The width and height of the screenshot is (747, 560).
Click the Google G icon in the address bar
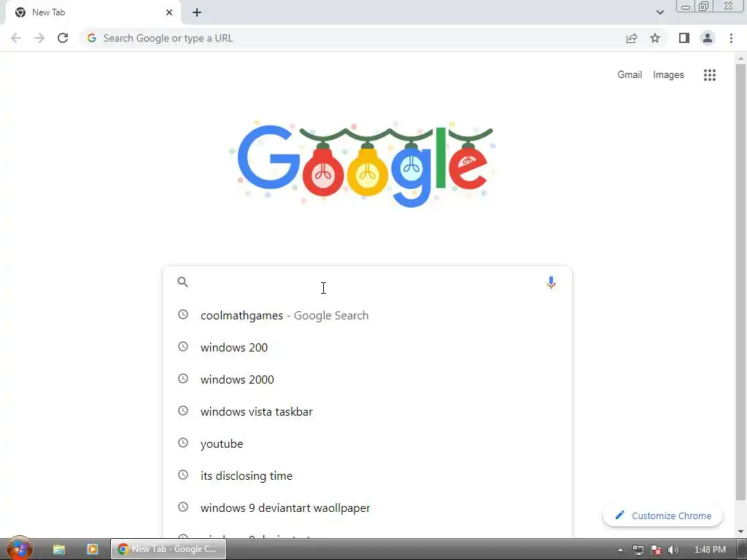(x=92, y=38)
